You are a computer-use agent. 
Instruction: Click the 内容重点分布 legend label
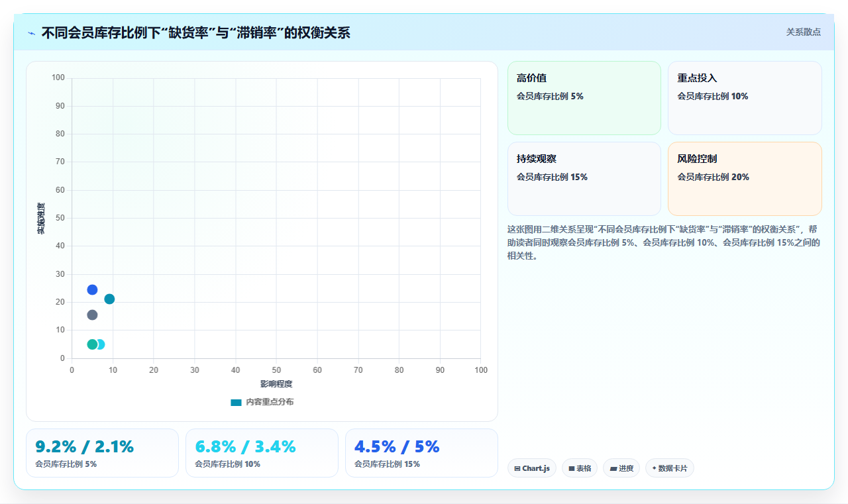point(270,402)
